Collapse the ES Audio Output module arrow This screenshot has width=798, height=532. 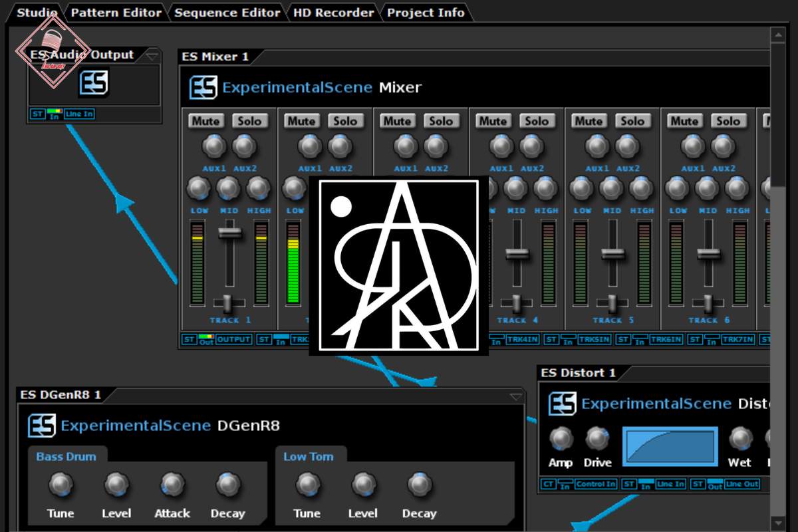[152, 56]
